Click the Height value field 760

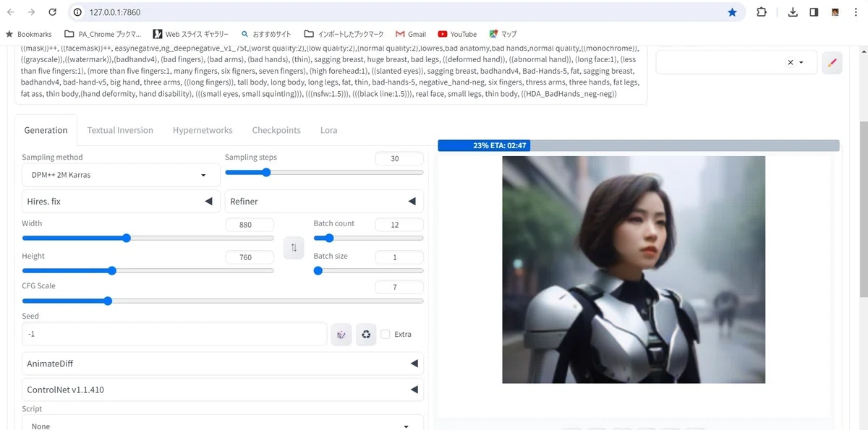coord(250,257)
